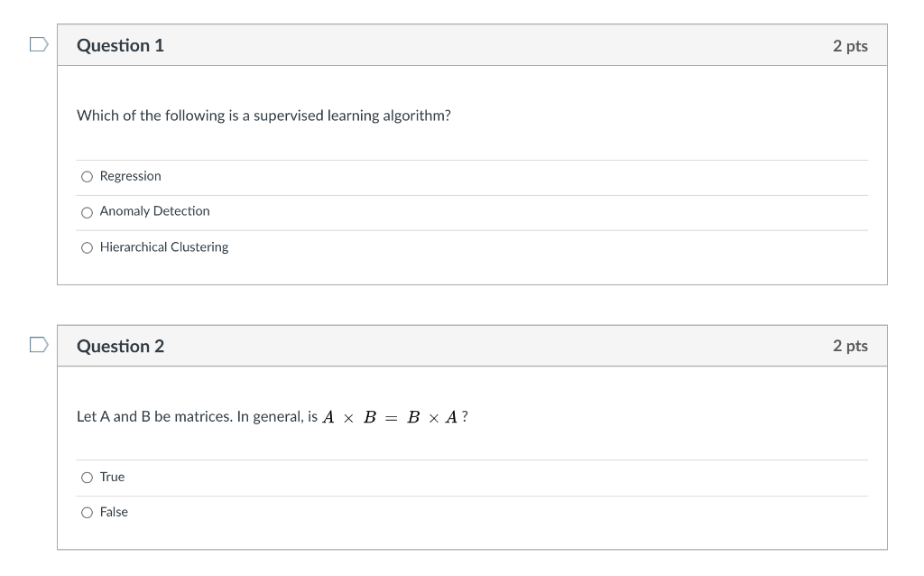924x576 pixels.
Task: Pick the Hierarchical Clustering radio button
Action: (x=87, y=247)
